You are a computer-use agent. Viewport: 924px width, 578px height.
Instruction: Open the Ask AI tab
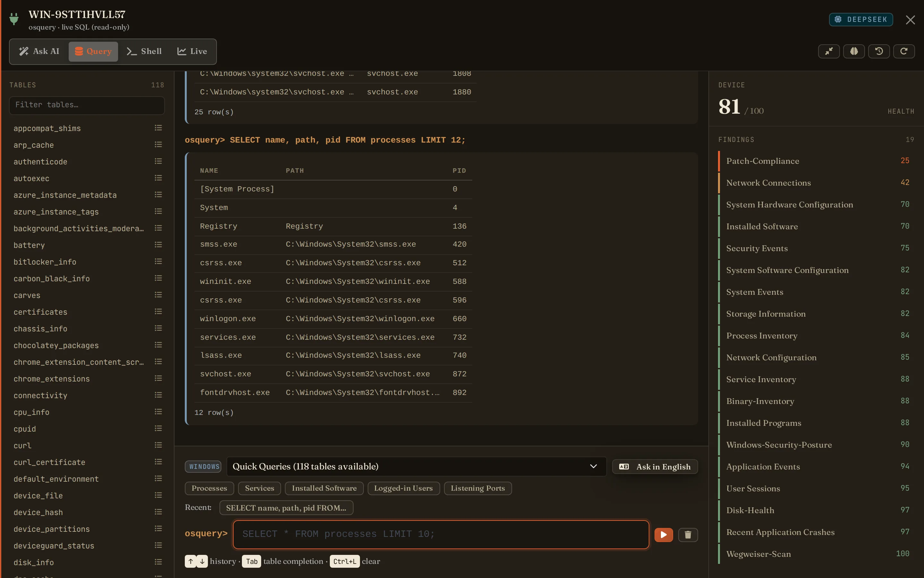coord(40,52)
